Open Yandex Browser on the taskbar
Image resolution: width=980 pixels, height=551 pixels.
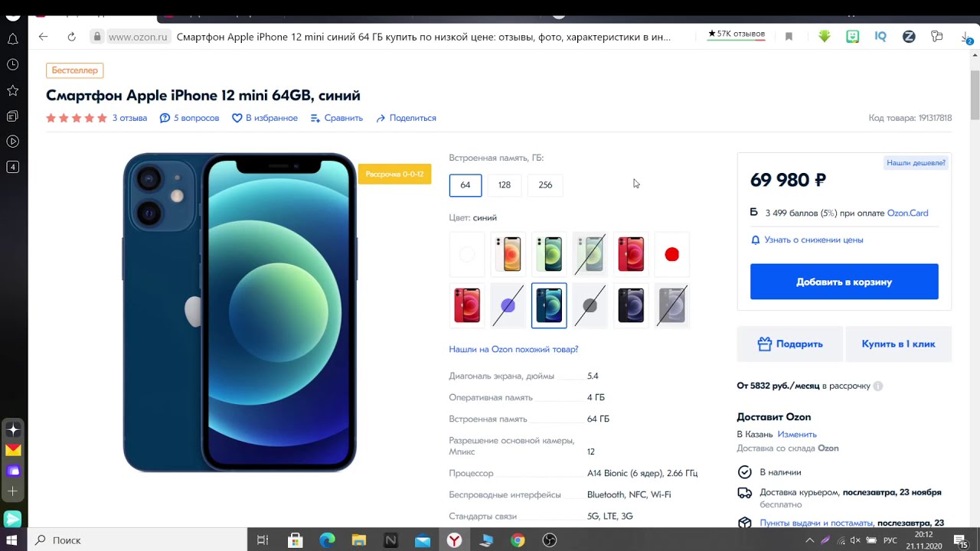tap(455, 540)
